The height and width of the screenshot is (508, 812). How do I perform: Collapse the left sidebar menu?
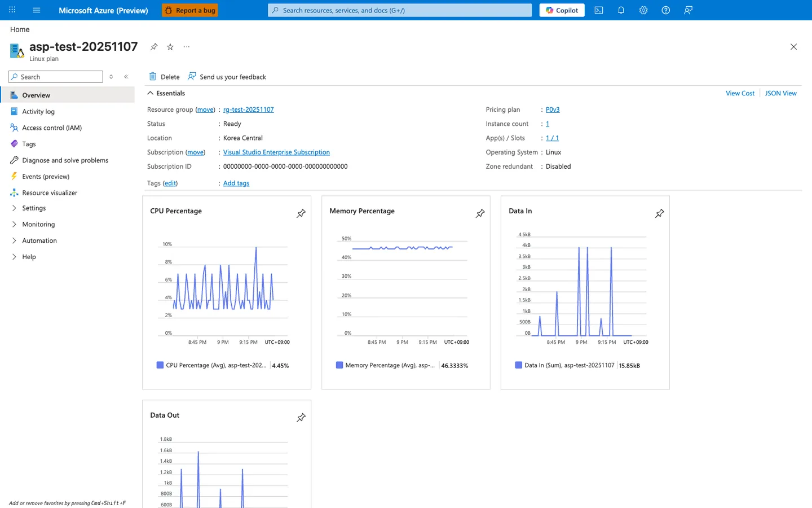click(126, 77)
